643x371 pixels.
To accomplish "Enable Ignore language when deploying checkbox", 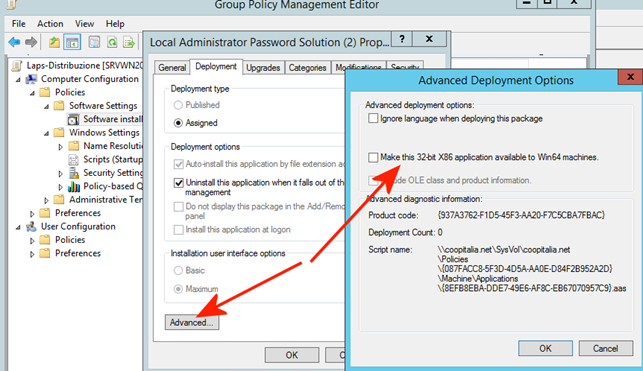I will 373,118.
